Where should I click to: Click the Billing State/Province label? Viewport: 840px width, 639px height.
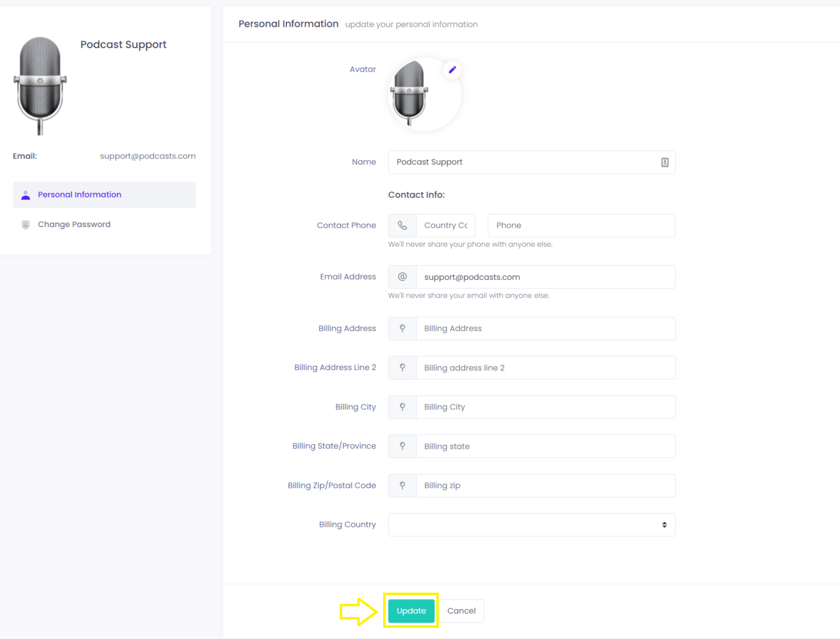(334, 446)
